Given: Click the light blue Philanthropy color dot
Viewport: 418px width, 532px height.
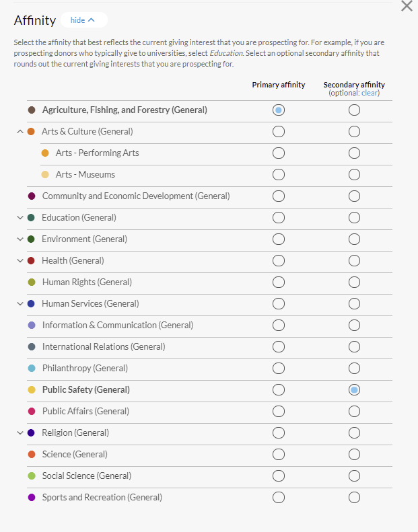Looking at the screenshot, I should [x=32, y=369].
